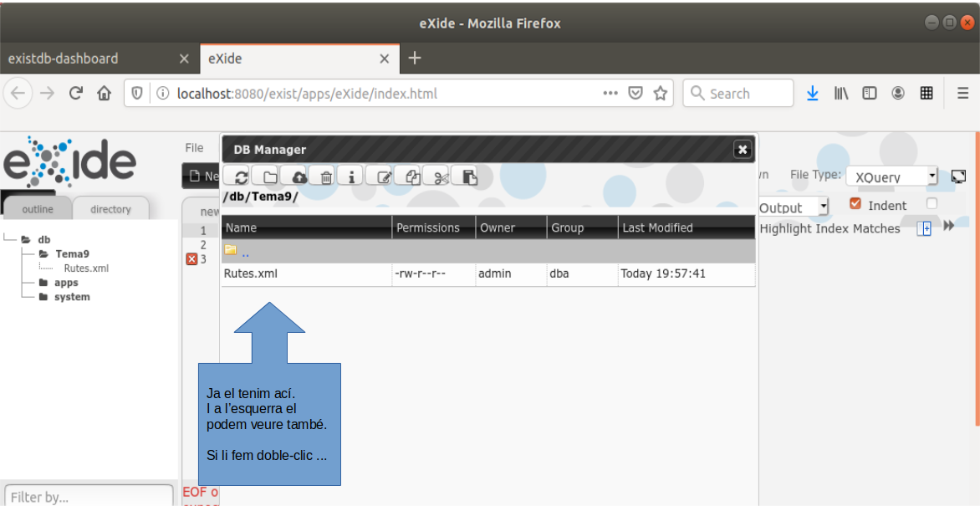Image resolution: width=980 pixels, height=506 pixels.
Task: Click the blue plus bracket icon beside Highlight Index Matches
Action: [924, 229]
